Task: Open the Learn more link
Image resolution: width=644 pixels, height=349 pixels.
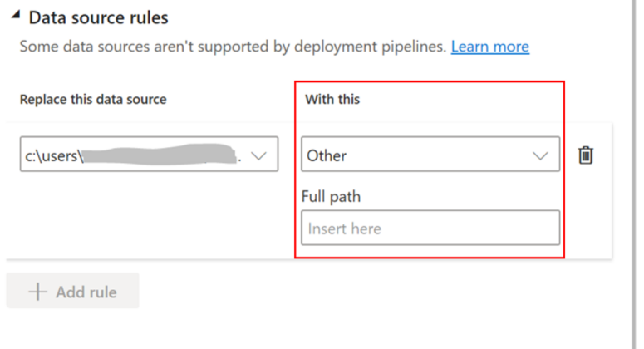Action: tap(489, 47)
